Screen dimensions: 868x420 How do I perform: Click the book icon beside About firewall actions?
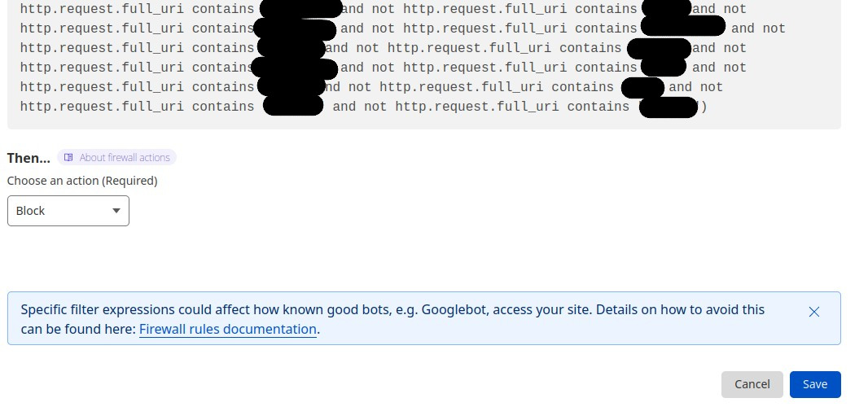coord(68,158)
